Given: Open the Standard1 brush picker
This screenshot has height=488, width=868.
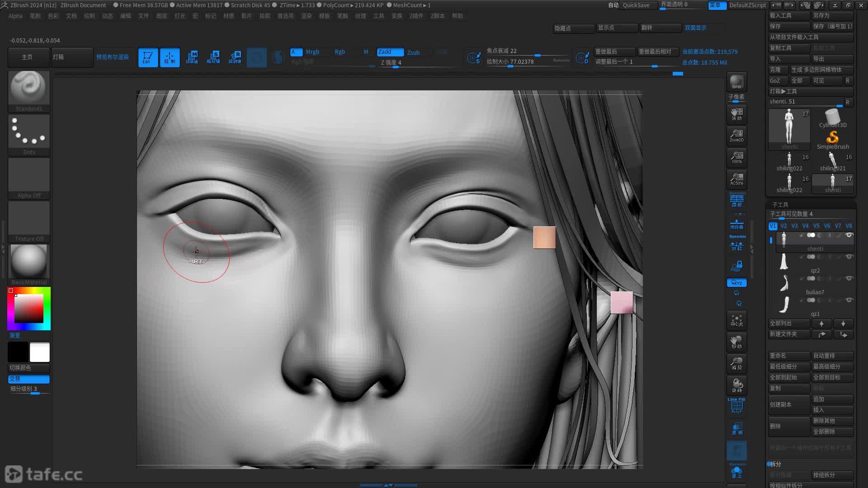Looking at the screenshot, I should (x=29, y=91).
